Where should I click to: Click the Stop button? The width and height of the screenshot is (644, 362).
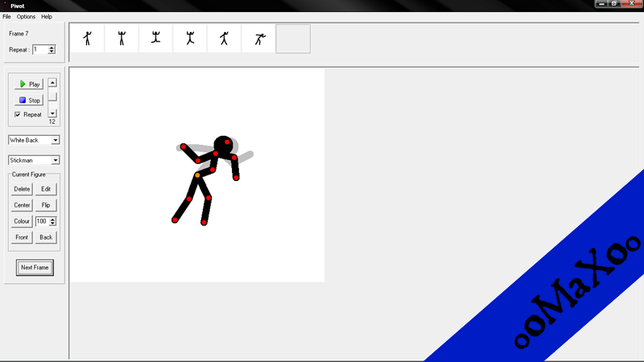[x=29, y=100]
